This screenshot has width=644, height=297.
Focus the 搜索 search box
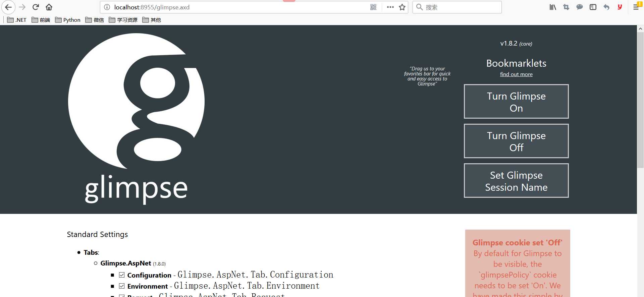click(x=457, y=7)
